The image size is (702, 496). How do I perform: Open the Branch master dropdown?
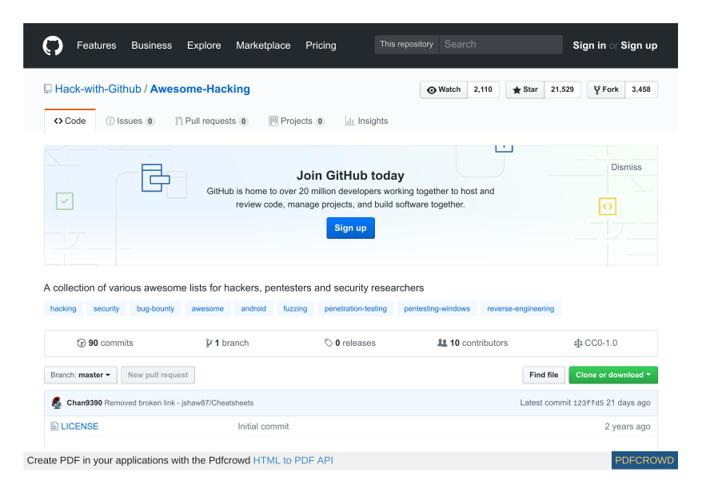pyautogui.click(x=80, y=375)
